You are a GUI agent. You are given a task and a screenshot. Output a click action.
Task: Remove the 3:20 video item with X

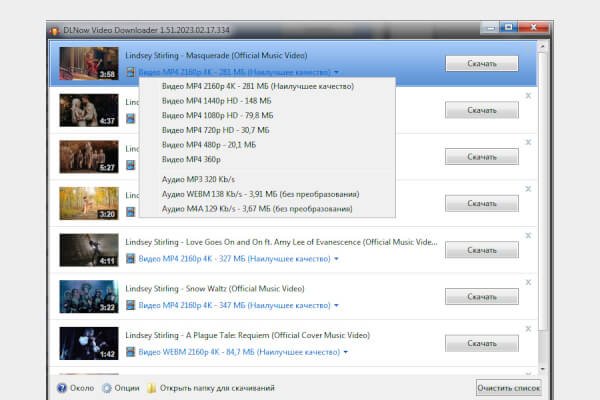click(x=528, y=189)
